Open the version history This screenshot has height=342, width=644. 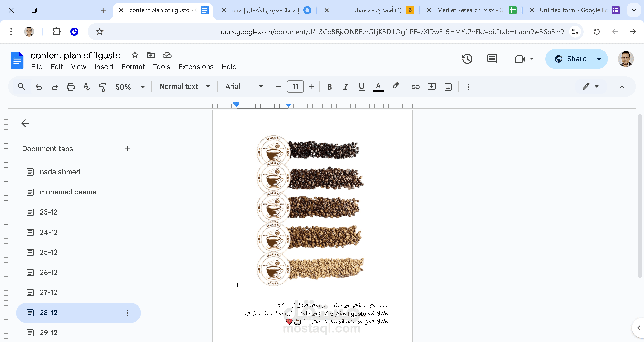(x=467, y=59)
